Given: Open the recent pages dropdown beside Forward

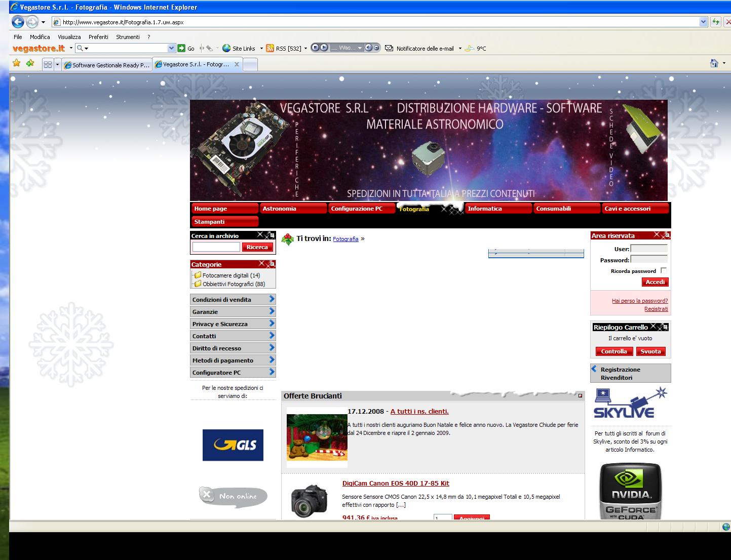Looking at the screenshot, I should 44,22.
